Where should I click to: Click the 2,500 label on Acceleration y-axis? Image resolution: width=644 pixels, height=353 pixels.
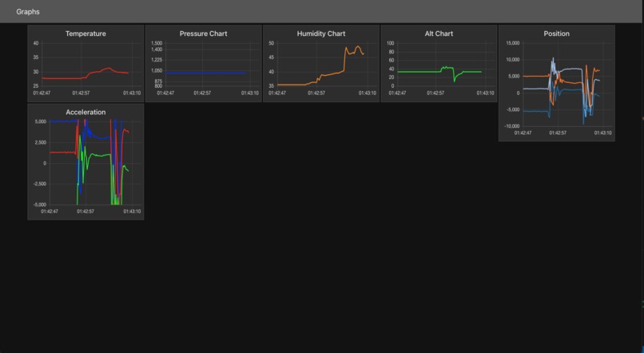[x=41, y=142]
